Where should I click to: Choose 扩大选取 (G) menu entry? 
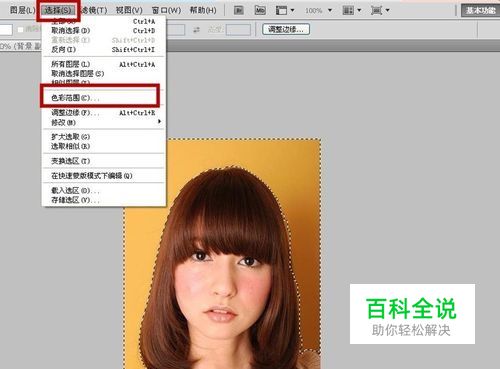tap(103, 137)
